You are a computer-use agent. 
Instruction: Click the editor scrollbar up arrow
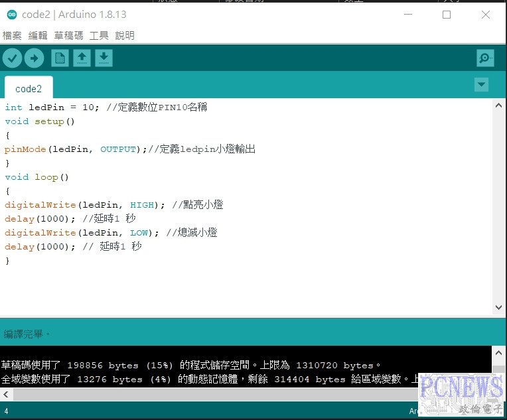pyautogui.click(x=498, y=105)
